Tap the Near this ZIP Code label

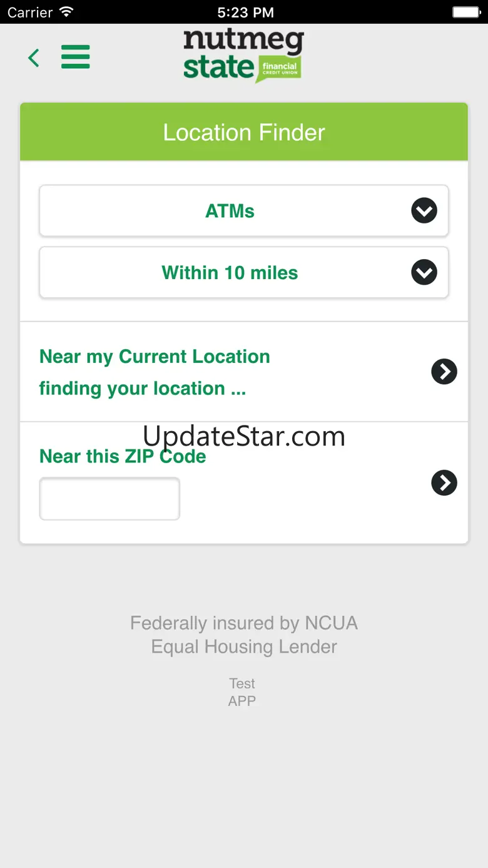coord(123,456)
